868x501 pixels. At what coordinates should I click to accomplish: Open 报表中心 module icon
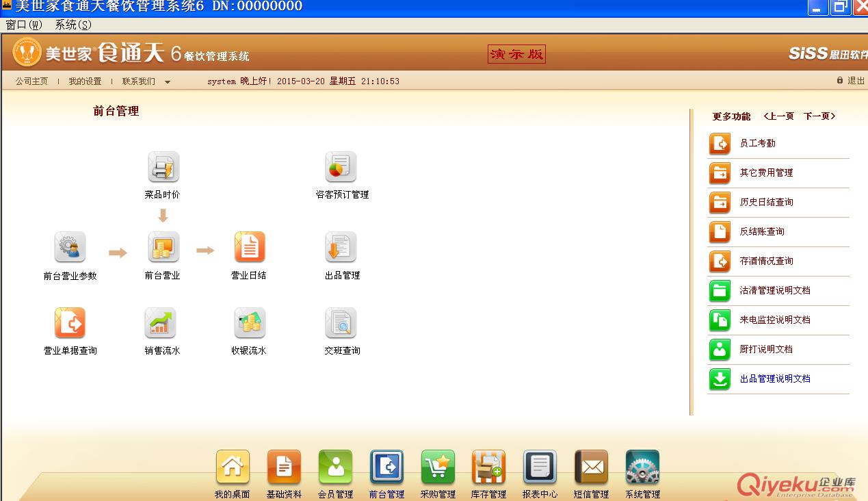[540, 467]
